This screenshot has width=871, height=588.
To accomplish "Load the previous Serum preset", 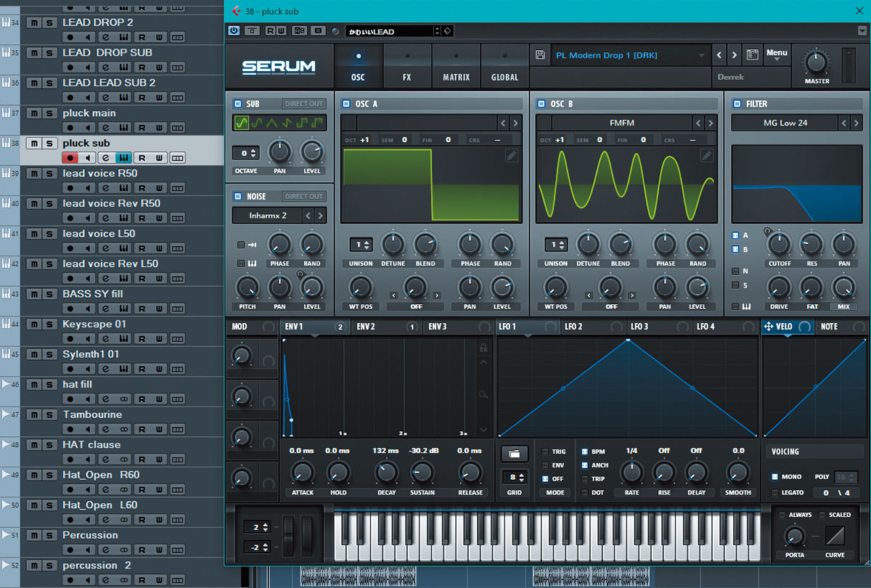I will click(718, 55).
